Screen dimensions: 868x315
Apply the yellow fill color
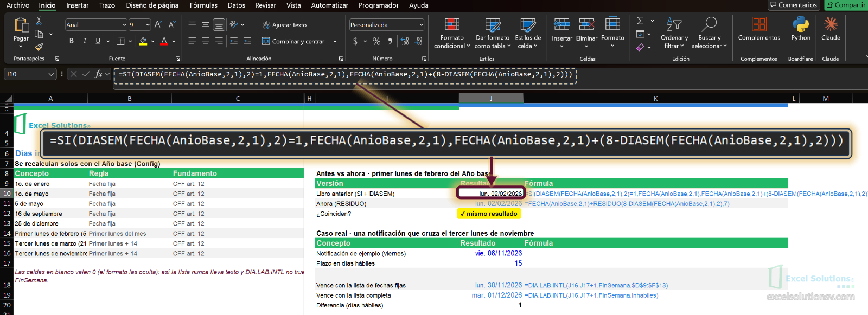tap(143, 41)
